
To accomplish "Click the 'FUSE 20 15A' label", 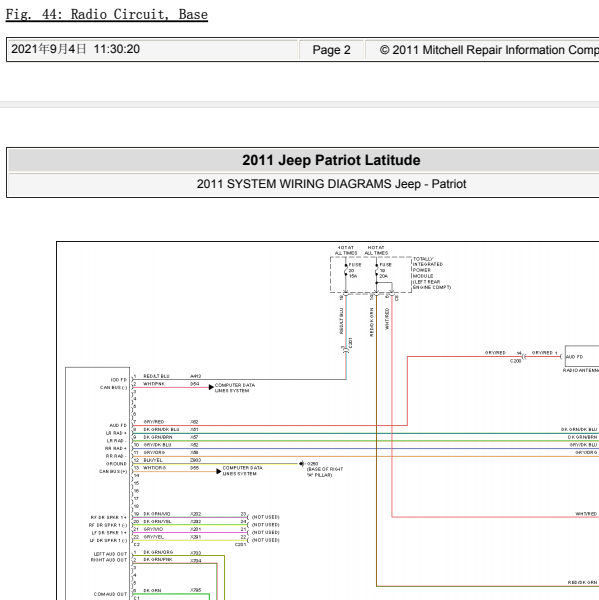I will (x=354, y=270).
